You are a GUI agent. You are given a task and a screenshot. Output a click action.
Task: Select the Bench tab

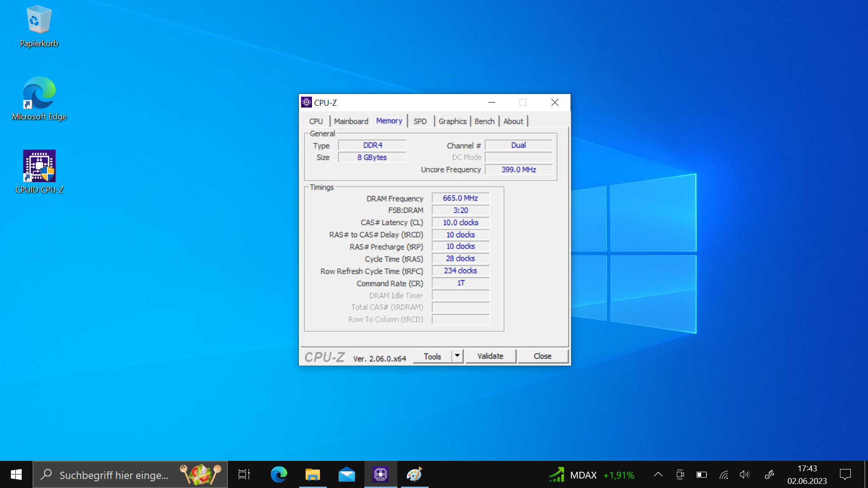pyautogui.click(x=484, y=121)
